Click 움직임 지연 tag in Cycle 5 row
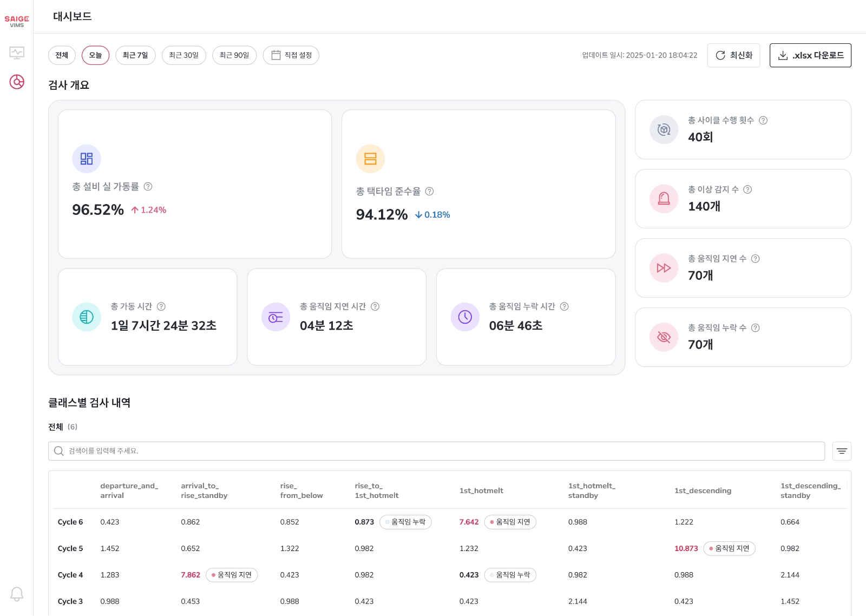 pyautogui.click(x=729, y=548)
